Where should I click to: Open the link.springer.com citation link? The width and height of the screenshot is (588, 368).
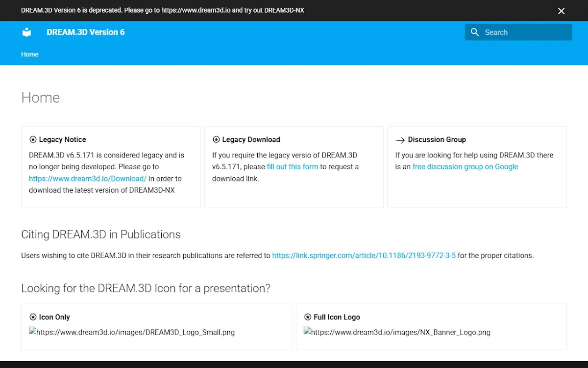click(364, 256)
